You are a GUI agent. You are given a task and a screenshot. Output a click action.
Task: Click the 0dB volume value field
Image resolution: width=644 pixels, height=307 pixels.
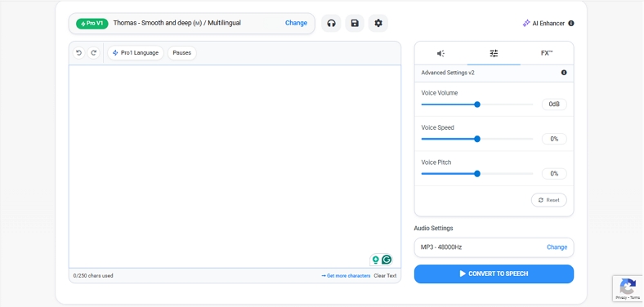(554, 105)
